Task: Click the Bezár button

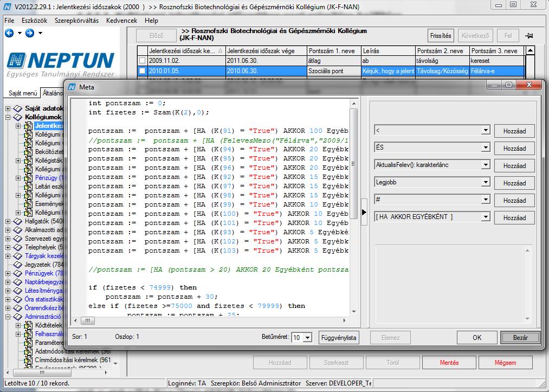Action: click(520, 338)
